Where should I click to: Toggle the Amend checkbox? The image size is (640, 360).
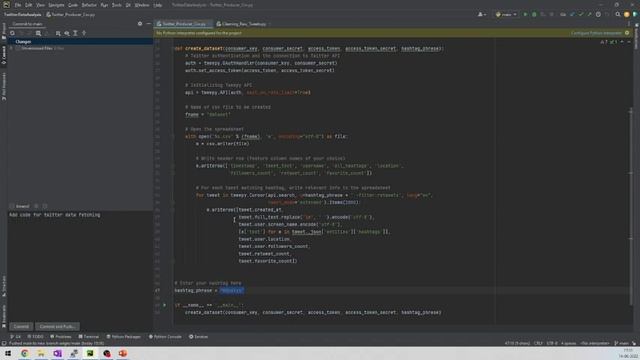click(x=12, y=207)
